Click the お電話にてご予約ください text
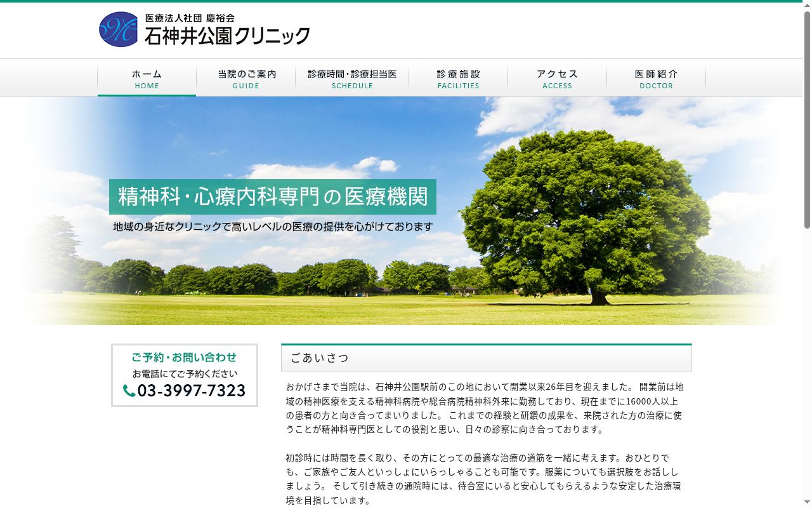812x508 pixels. (185, 373)
